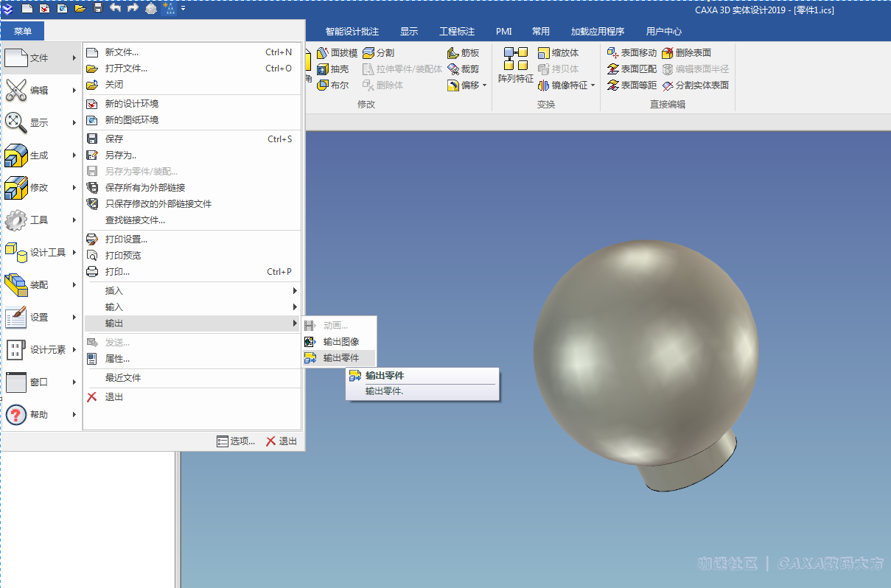Viewport: 891px width, 588px height.
Task: Select the 抽壳 shell tool
Action: coord(332,69)
